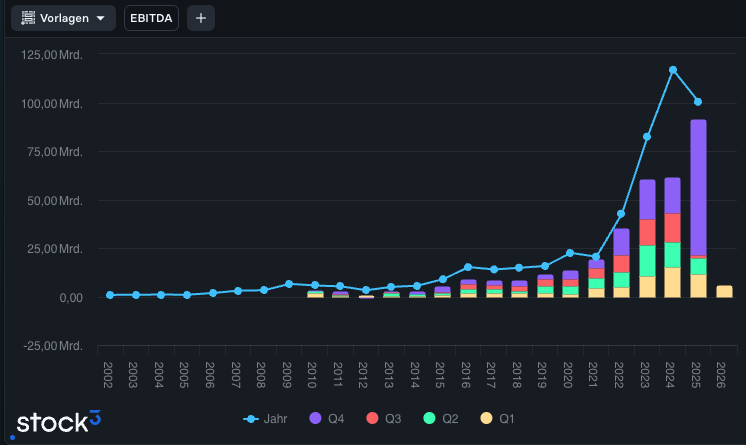Viewport: 746px width, 445px height.
Task: Click the purple Q4 segment of 2022 bar
Action: [x=621, y=242]
